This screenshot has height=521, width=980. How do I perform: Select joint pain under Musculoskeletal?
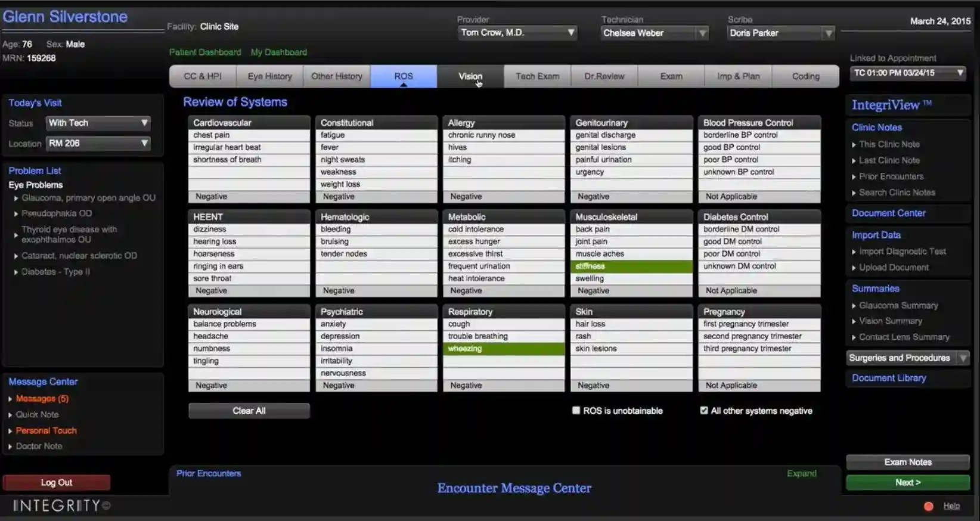[631, 241]
